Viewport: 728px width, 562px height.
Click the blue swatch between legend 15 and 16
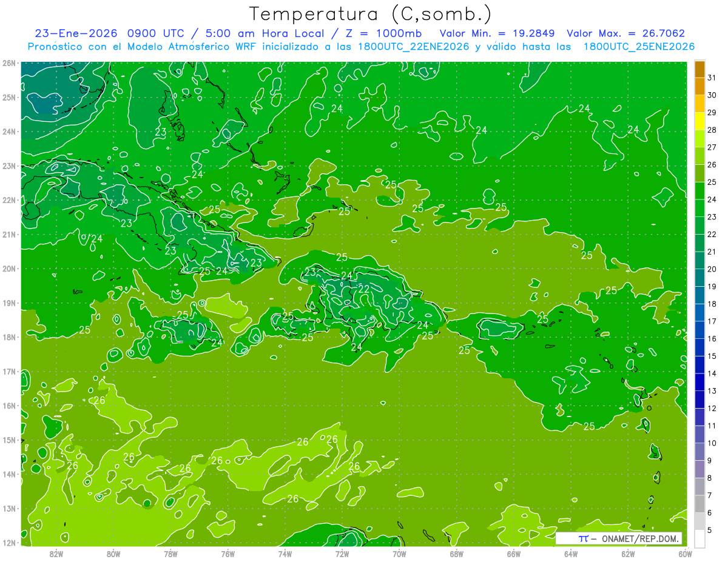pyautogui.click(x=699, y=347)
